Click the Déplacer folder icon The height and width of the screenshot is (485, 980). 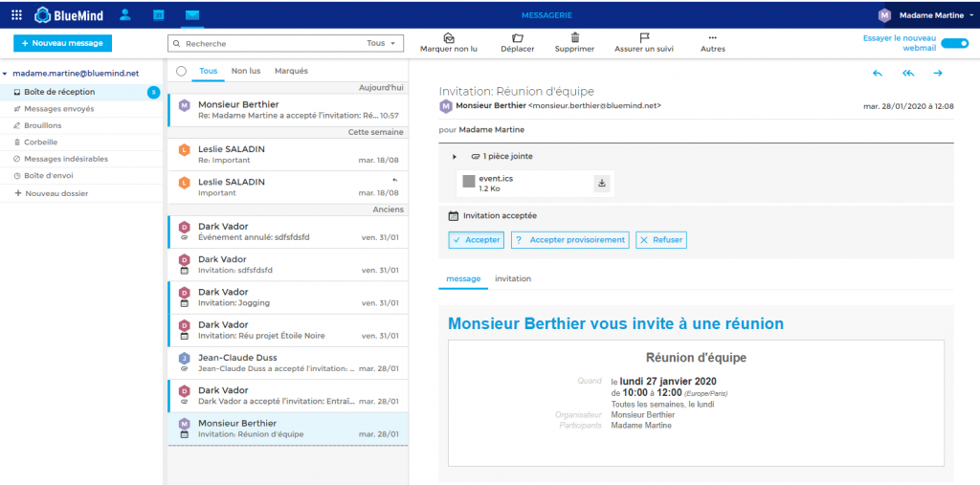pos(518,37)
